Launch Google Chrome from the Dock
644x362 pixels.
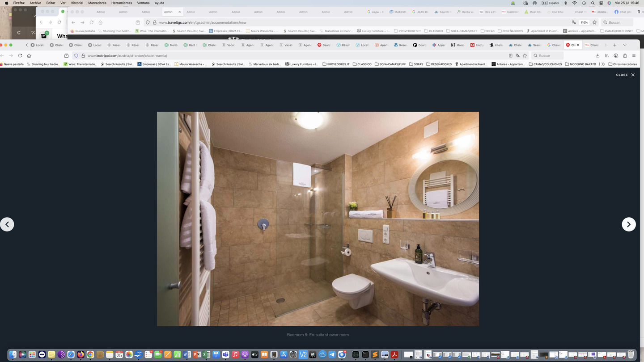tap(90, 354)
